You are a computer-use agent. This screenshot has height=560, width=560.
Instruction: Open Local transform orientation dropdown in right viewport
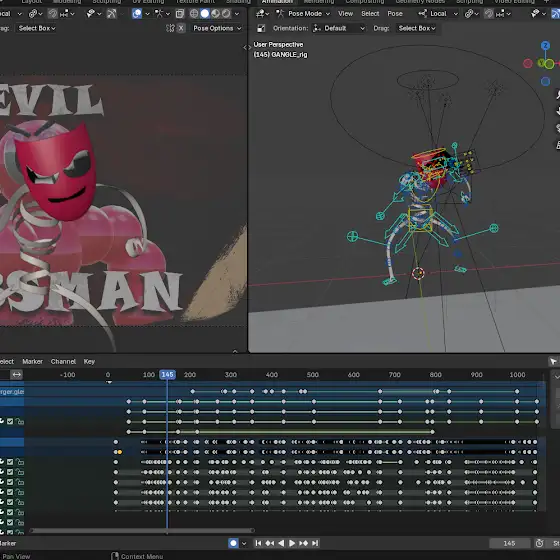[x=438, y=14]
